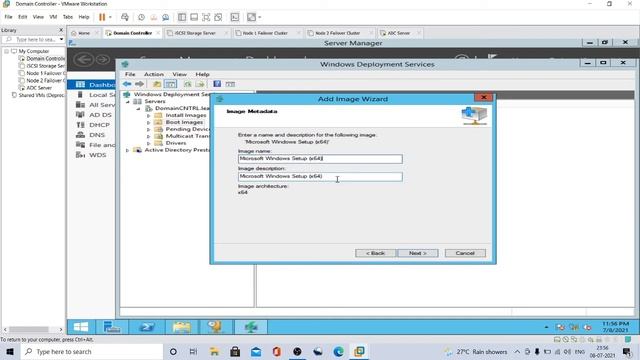Open the Mail app from the host taskbar

(x=256, y=351)
